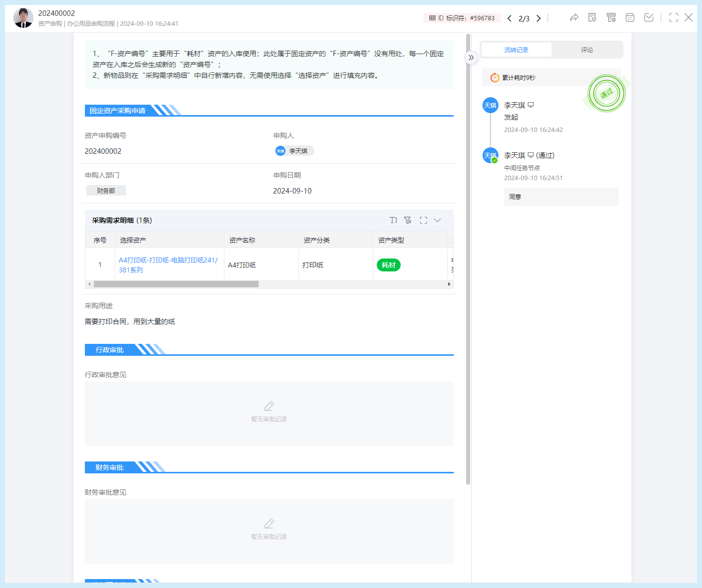Screen dimensions: 702x588
Task: Collapse the right side panel
Action: tap(471, 58)
